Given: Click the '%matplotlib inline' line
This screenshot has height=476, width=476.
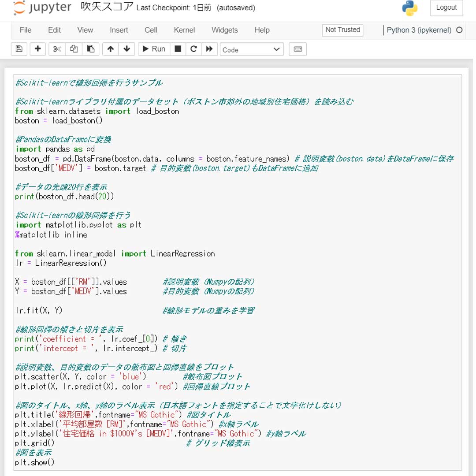Looking at the screenshot, I should coord(51,234).
